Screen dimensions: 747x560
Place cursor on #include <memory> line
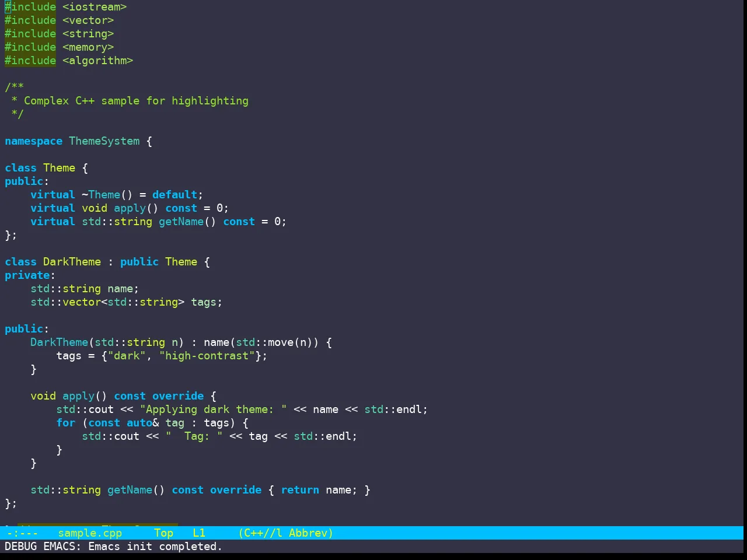click(59, 47)
